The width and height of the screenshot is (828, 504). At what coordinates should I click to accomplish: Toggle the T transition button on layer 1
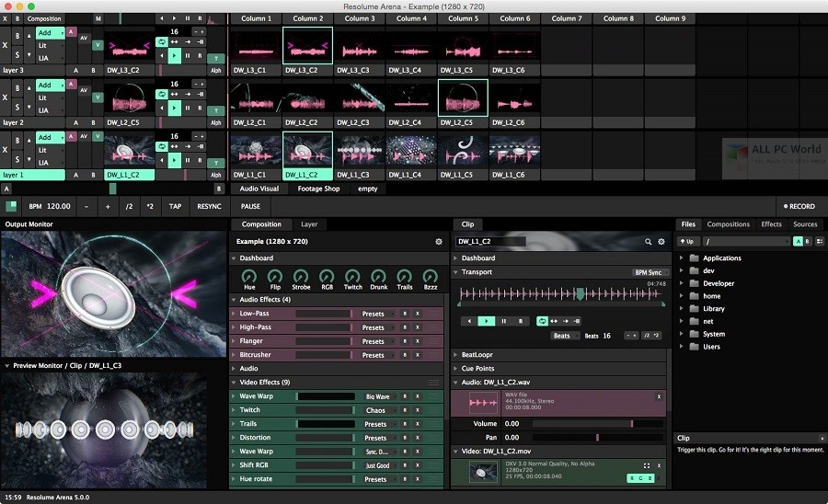click(x=215, y=163)
